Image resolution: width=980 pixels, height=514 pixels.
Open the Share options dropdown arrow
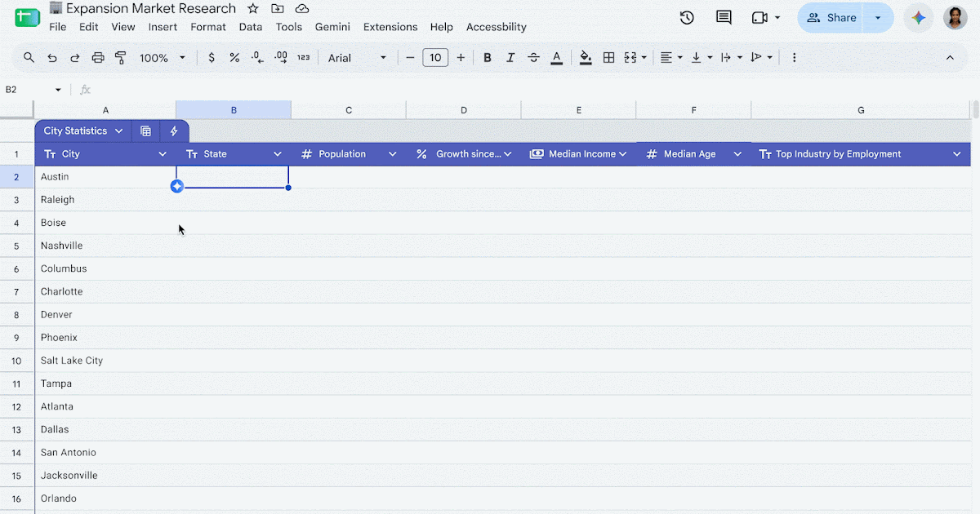pos(878,17)
